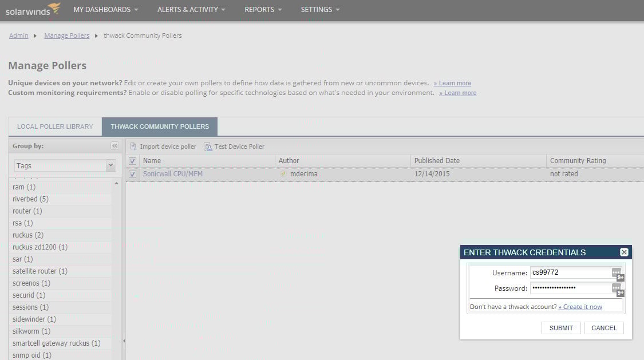Open the Sonicwall CPU/MEM poller
Screen dimensions: 644x360
coord(172,173)
